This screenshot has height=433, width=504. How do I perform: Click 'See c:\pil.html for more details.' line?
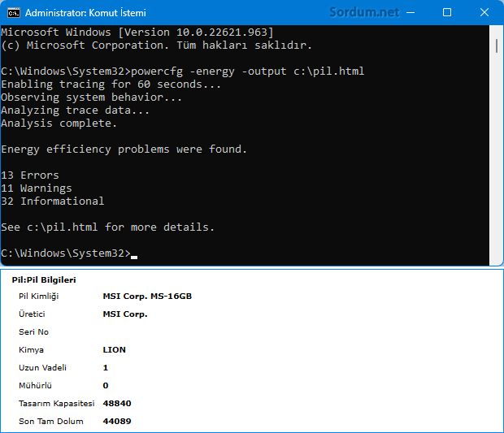(x=107, y=227)
